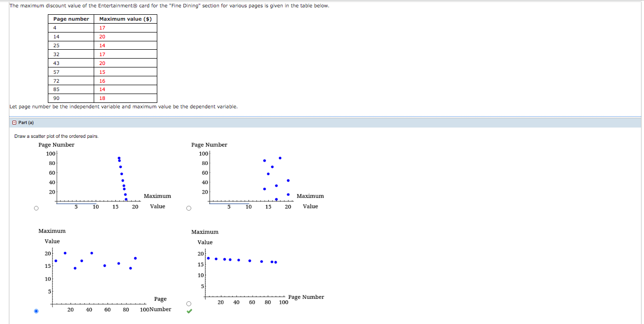The height and width of the screenshot is (324, 644).
Task: Select the bottom-left scatter plot radio button
Action: [x=36, y=311]
